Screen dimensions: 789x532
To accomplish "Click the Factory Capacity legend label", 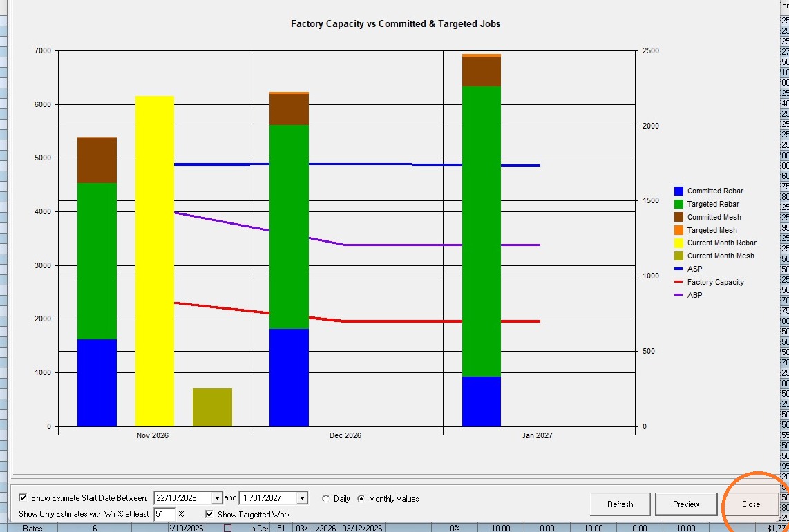I will (x=715, y=282).
